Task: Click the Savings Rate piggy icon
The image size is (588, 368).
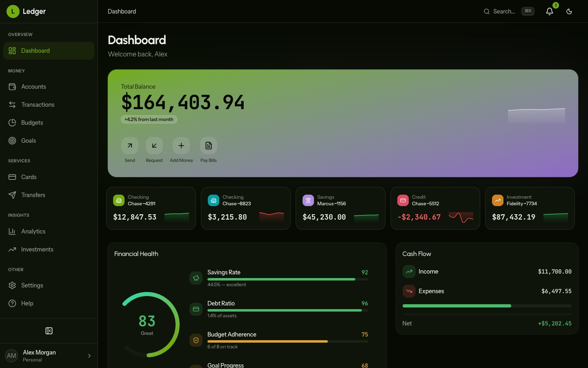Action: click(196, 278)
